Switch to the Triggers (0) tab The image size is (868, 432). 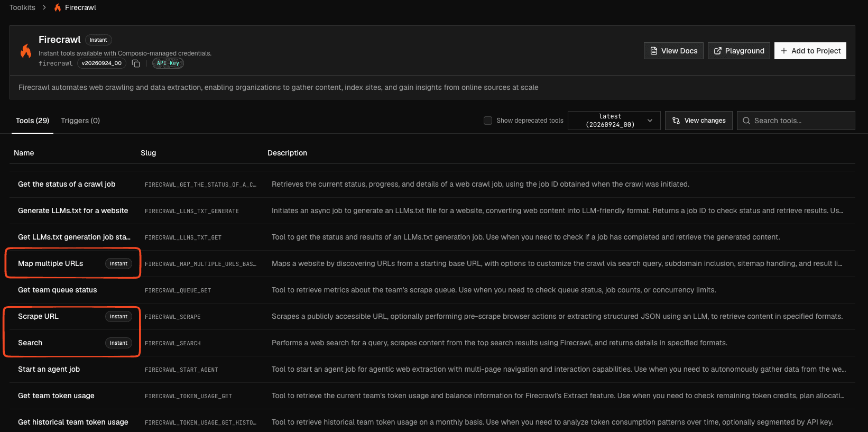point(80,121)
